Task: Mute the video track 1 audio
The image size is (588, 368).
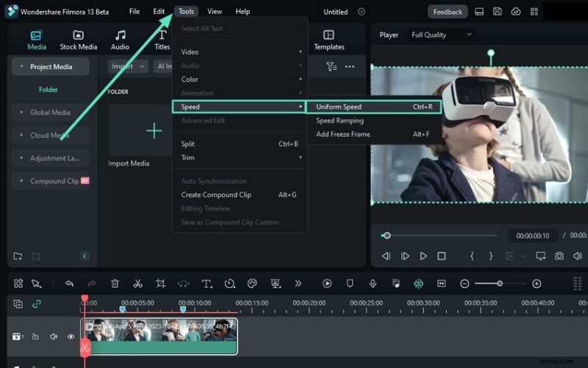Action: click(x=54, y=336)
